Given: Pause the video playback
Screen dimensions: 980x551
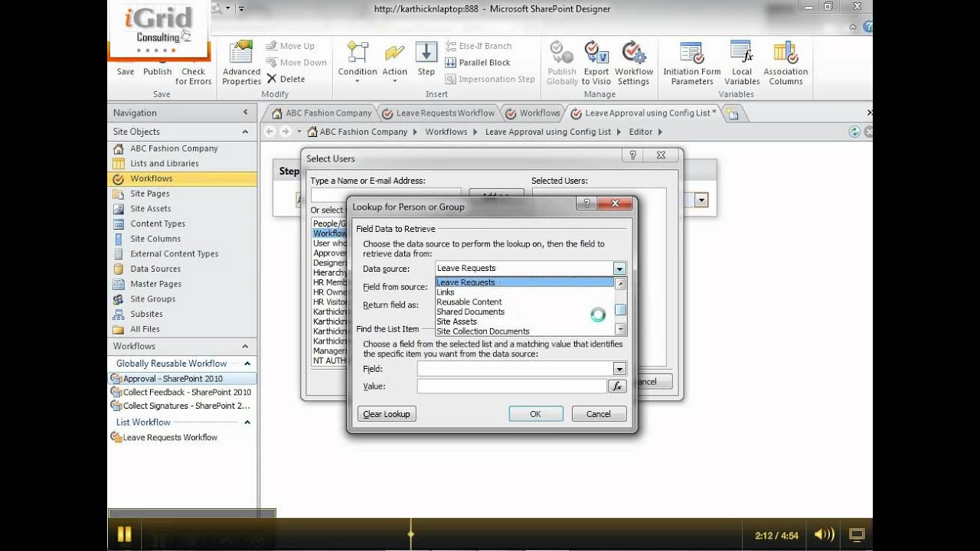Looking at the screenshot, I should [125, 534].
